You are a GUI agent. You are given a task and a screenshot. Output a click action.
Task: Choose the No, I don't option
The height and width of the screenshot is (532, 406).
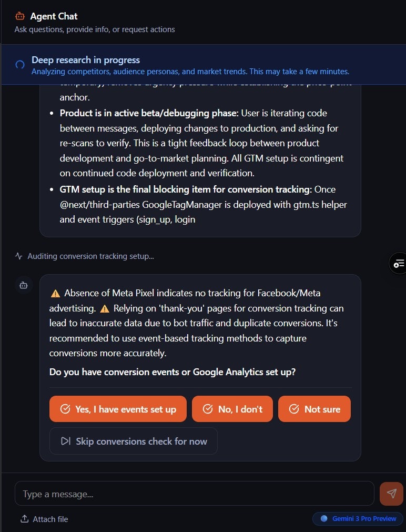tap(232, 409)
